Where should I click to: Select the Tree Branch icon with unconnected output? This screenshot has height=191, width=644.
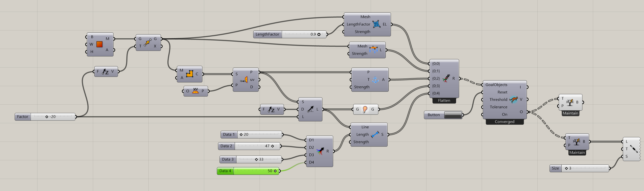570,102
